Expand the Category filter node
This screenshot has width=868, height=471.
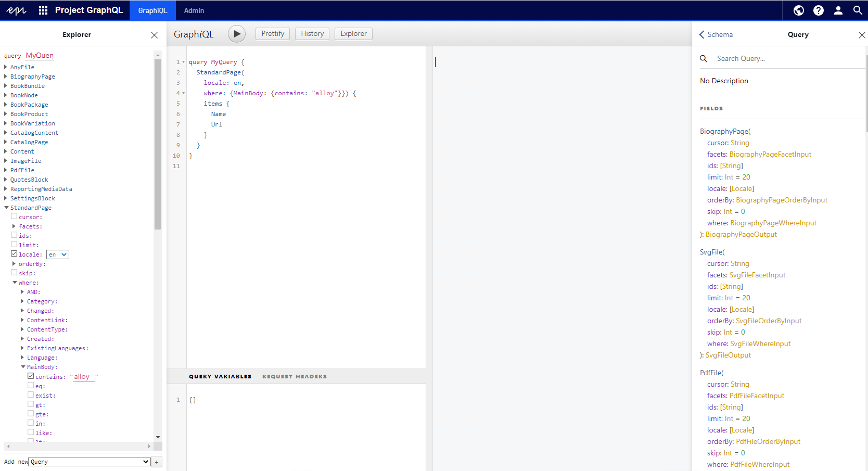[22, 301]
